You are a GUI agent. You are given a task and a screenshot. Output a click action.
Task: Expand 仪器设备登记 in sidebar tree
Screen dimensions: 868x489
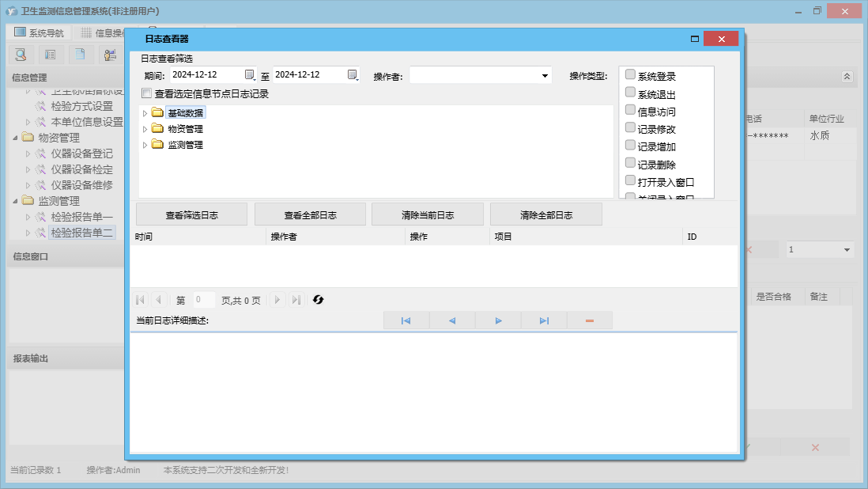[28, 154]
